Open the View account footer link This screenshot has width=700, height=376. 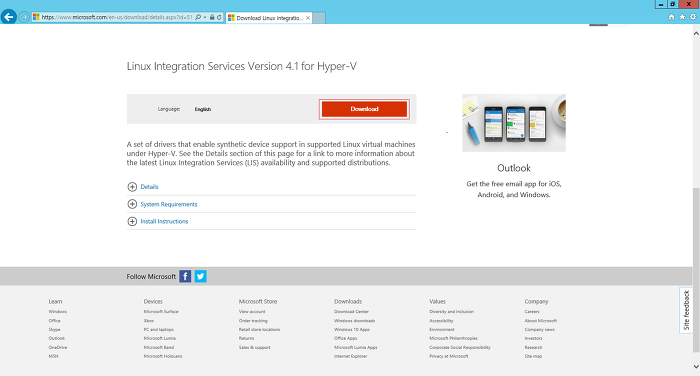tap(252, 312)
